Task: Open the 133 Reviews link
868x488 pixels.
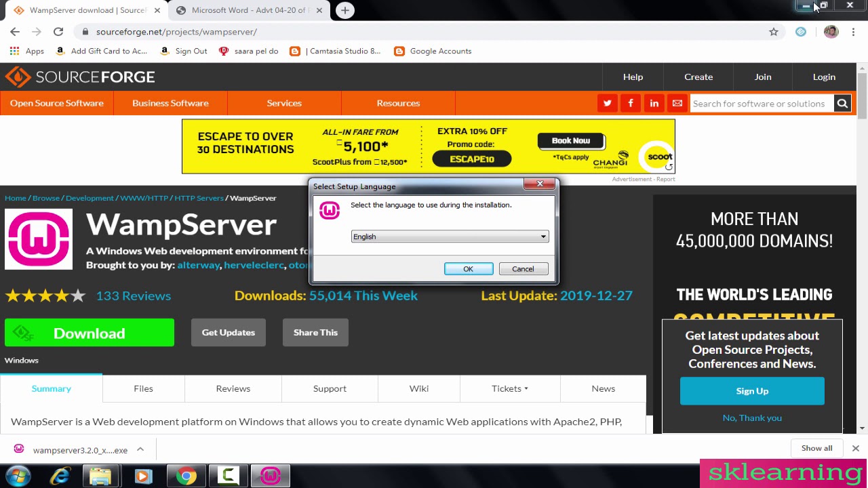Action: [134, 296]
